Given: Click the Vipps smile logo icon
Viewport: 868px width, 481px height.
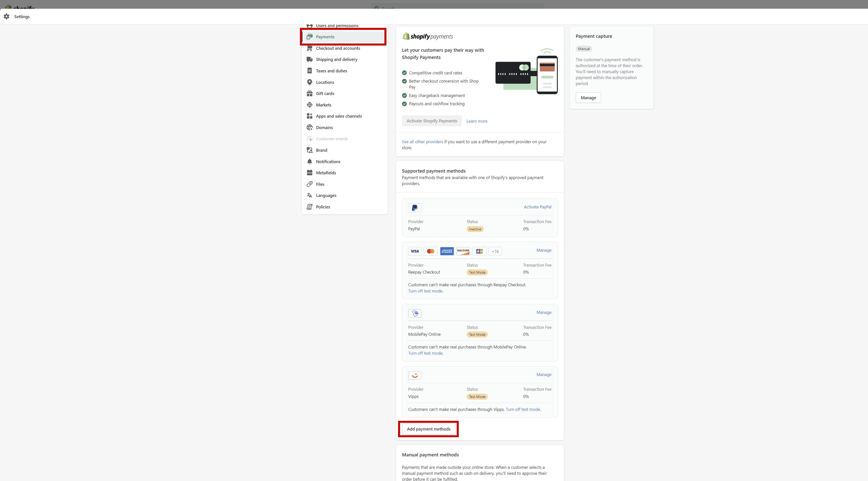Looking at the screenshot, I should pos(415,375).
